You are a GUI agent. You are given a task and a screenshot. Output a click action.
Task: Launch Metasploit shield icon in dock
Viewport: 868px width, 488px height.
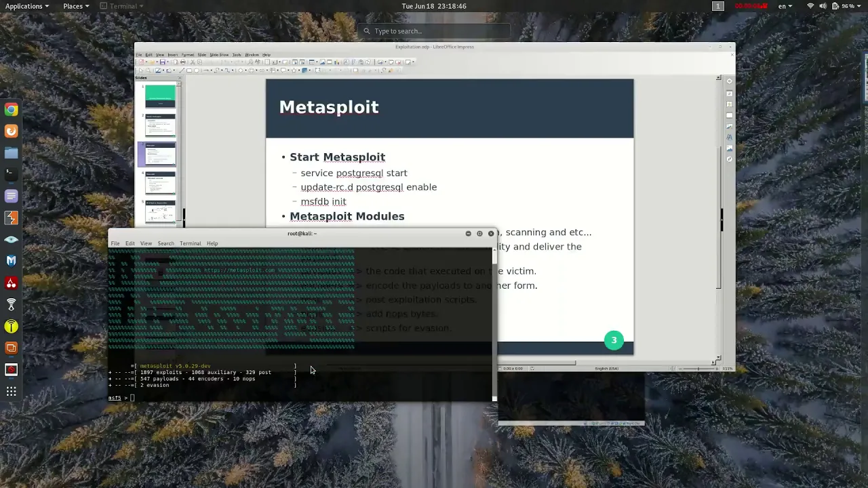(11, 261)
